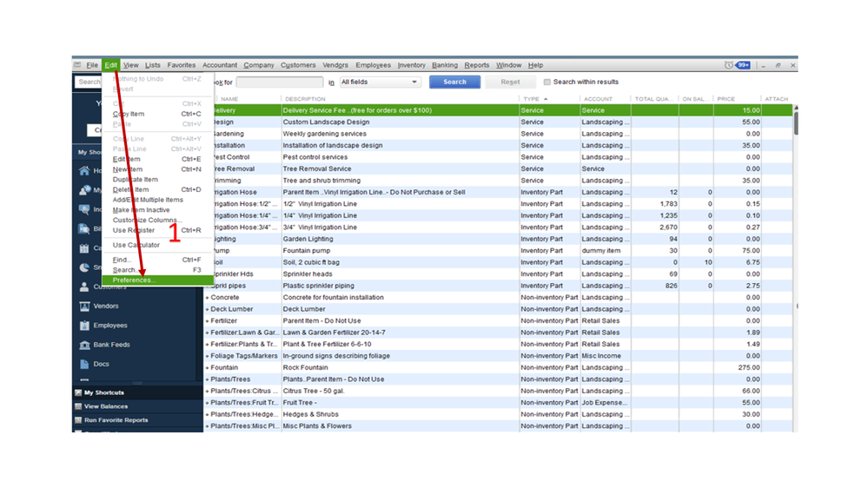Open the Banking menu
The width and height of the screenshot is (868, 488).
click(445, 65)
